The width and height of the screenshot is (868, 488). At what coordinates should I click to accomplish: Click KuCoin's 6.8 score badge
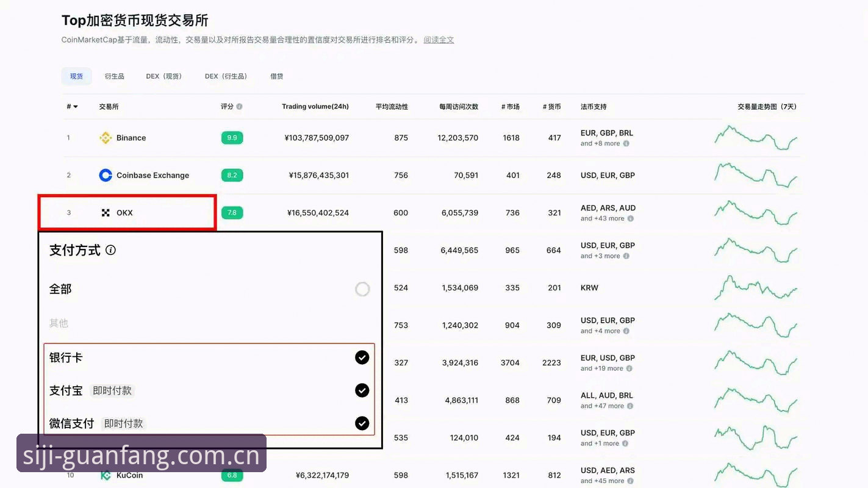pos(232,475)
